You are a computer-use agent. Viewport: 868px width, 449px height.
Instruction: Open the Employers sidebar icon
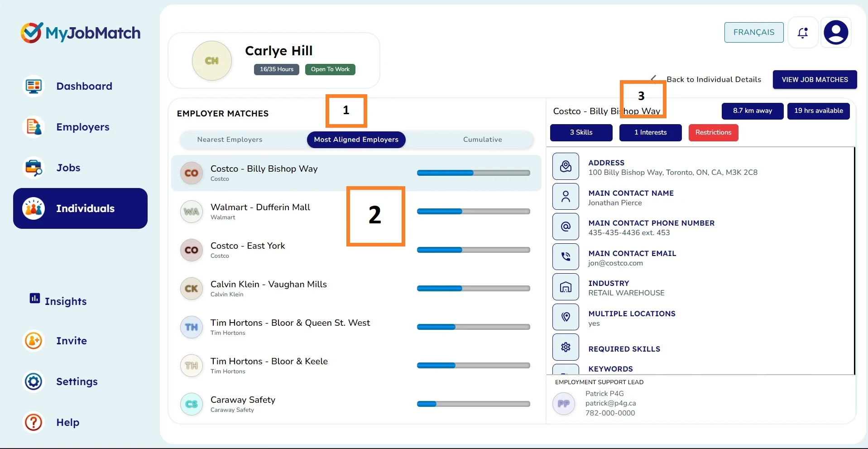point(34,127)
